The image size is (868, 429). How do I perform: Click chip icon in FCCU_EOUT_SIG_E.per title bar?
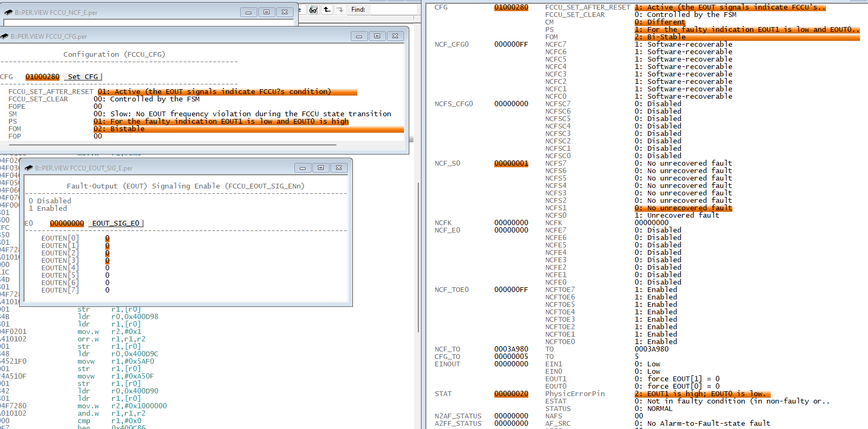point(29,168)
